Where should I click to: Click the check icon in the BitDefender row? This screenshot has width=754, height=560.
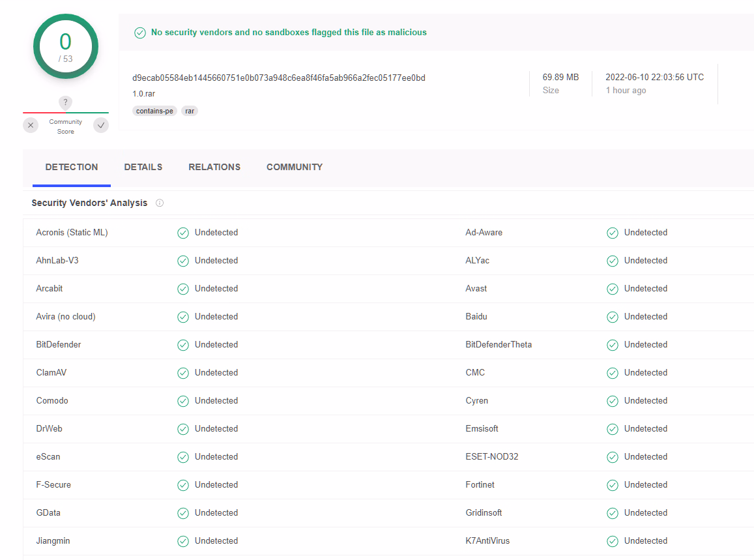183,346
